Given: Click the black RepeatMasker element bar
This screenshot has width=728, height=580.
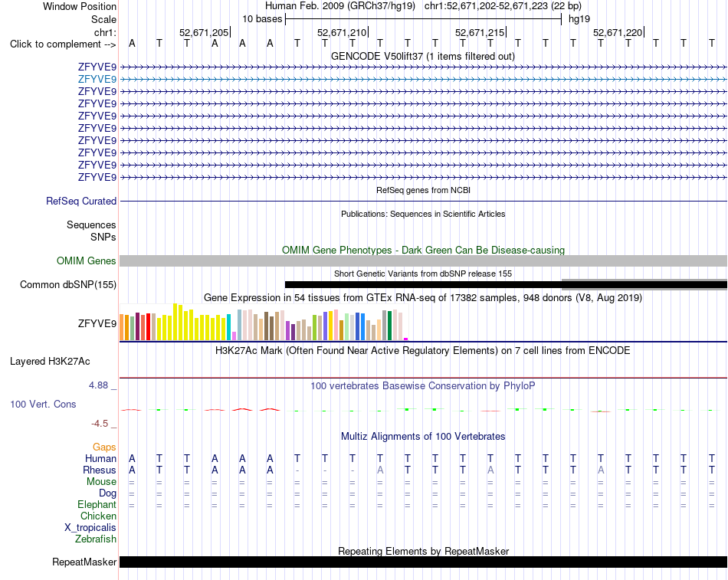Looking at the screenshot, I should click(x=423, y=562).
